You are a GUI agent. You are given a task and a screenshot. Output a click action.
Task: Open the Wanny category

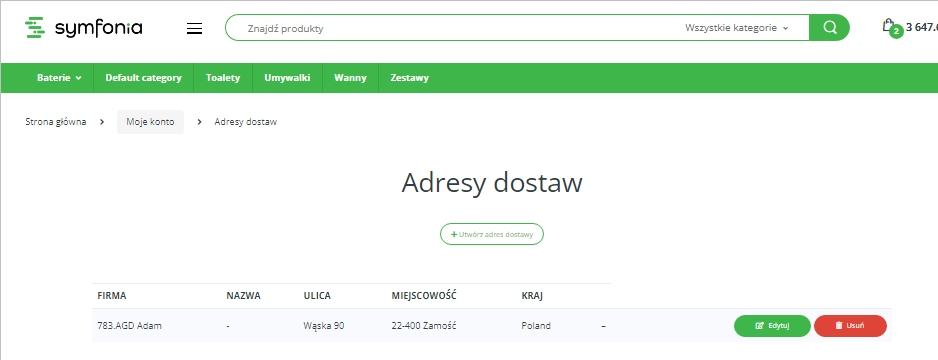[x=351, y=78]
